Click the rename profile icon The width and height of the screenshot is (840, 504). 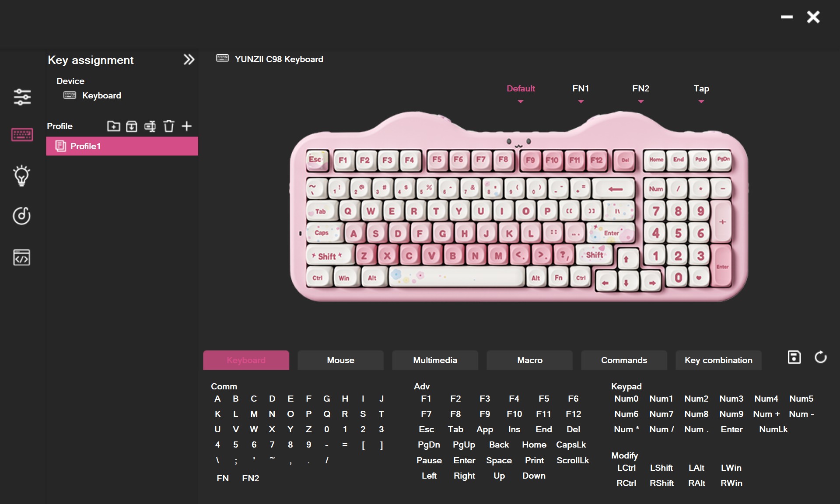tap(150, 126)
